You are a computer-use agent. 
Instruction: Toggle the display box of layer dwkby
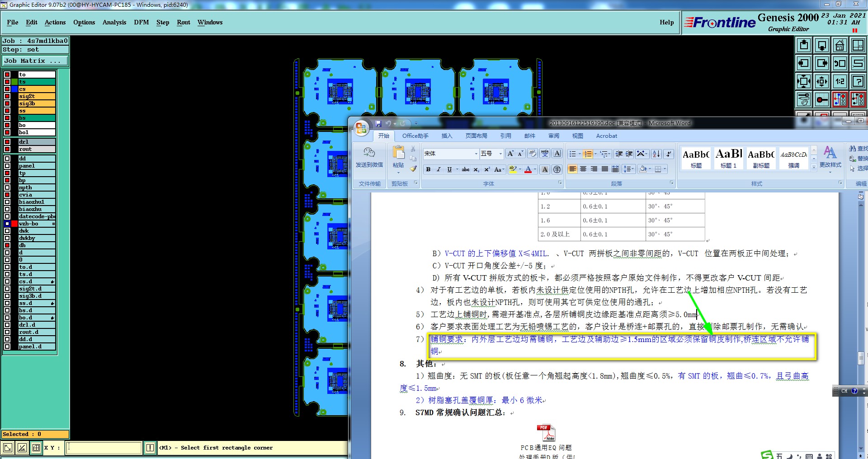click(7, 238)
